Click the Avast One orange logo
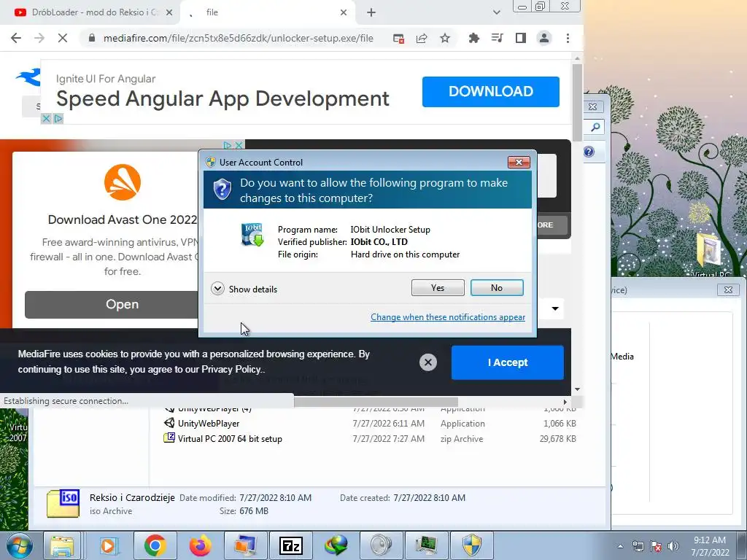The image size is (747, 560). click(x=123, y=182)
